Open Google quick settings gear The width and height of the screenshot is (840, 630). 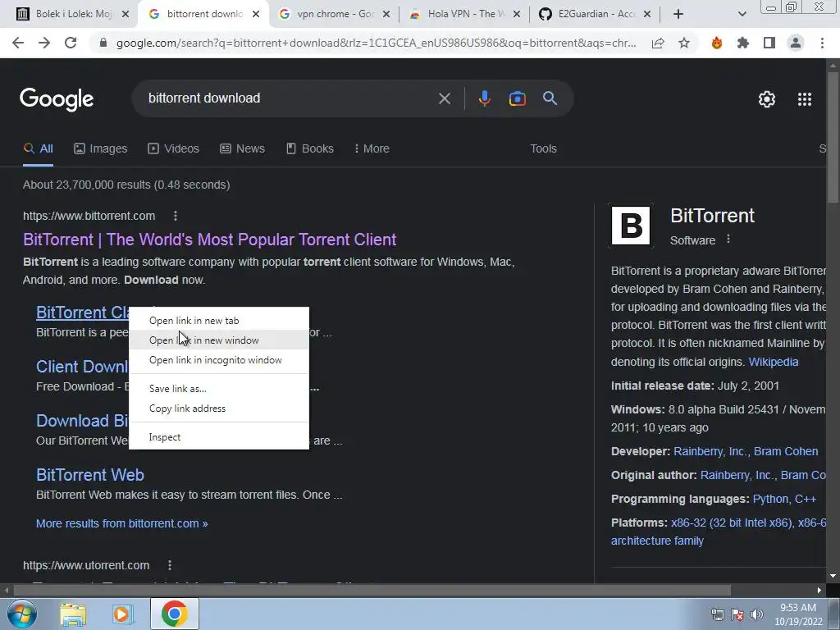767,99
